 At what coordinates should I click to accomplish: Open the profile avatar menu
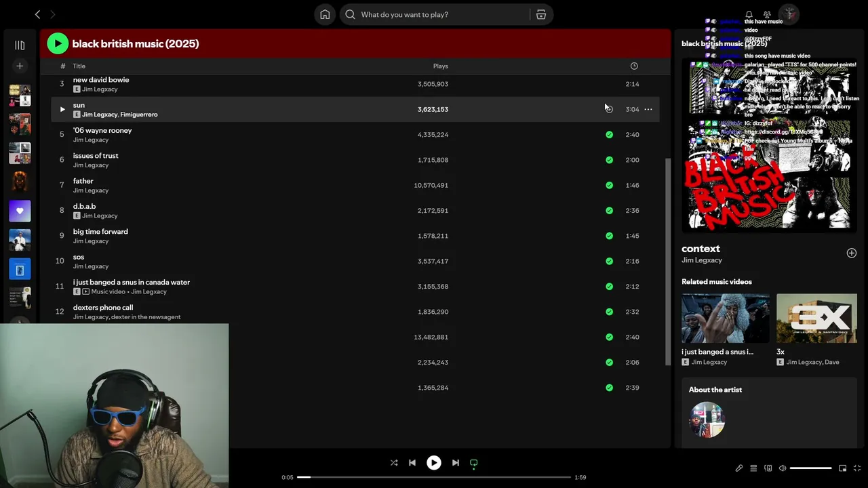(789, 14)
